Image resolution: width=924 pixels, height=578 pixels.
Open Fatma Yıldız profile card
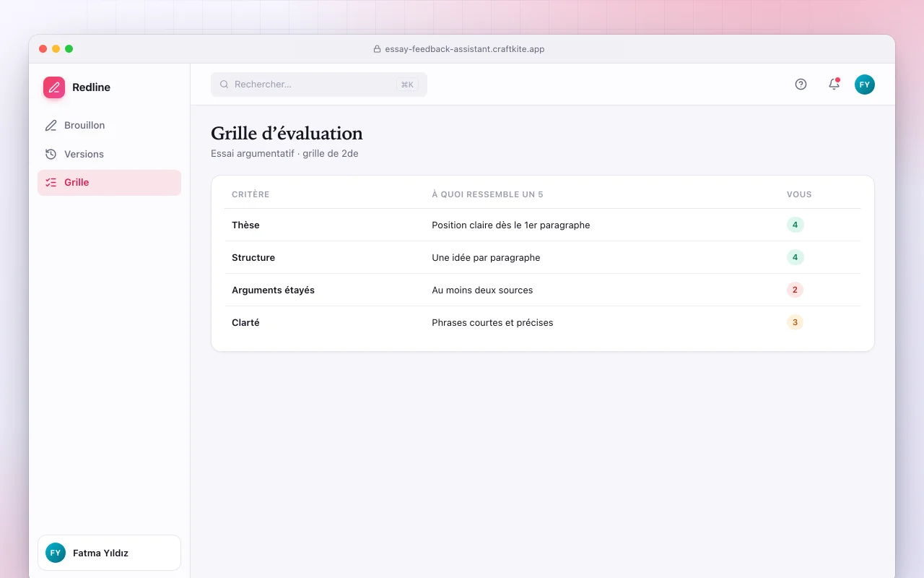pyautogui.click(x=109, y=553)
